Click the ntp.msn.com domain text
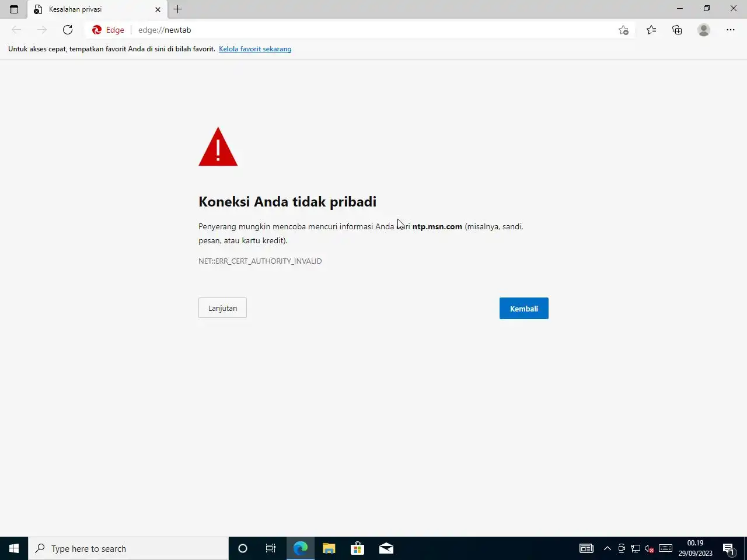The width and height of the screenshot is (747, 560). 437,226
